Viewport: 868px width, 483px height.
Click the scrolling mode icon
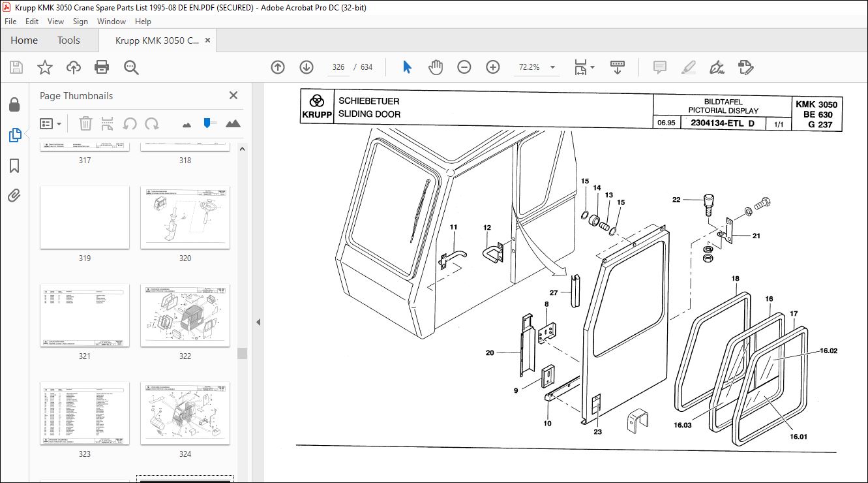coord(618,67)
